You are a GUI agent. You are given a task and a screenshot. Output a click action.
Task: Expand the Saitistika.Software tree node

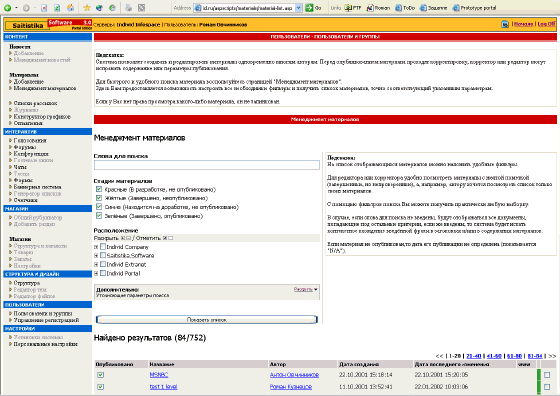(96, 256)
